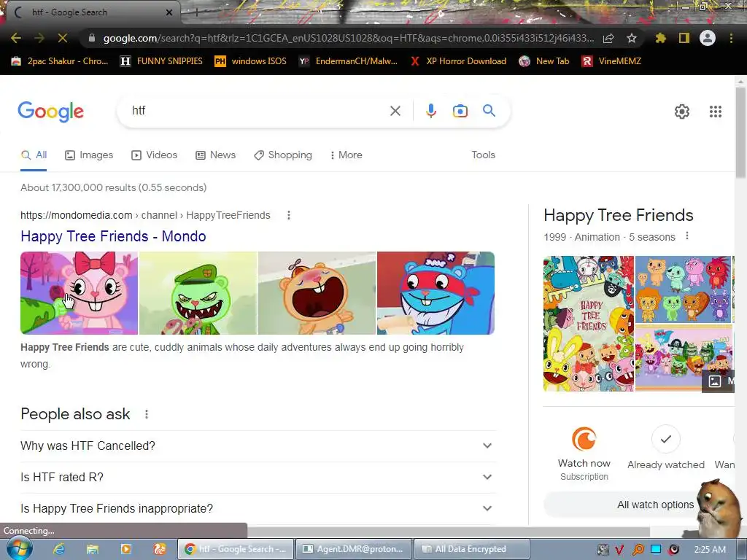Click the orange magnifier tray icon
This screenshot has width=747, height=560.
[x=638, y=550]
